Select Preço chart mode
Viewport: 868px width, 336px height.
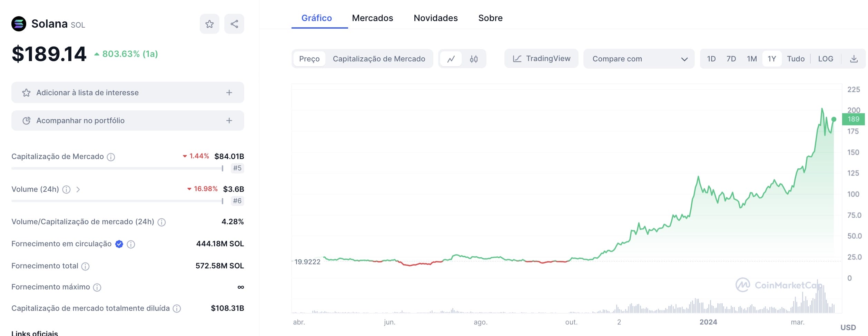click(309, 59)
